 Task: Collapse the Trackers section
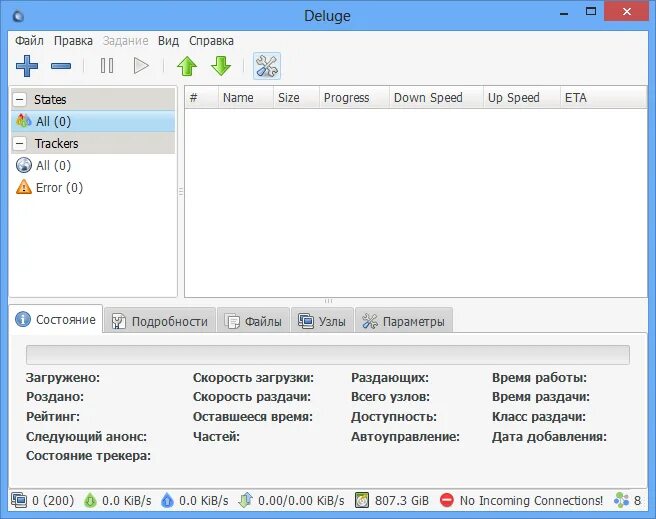click(20, 143)
